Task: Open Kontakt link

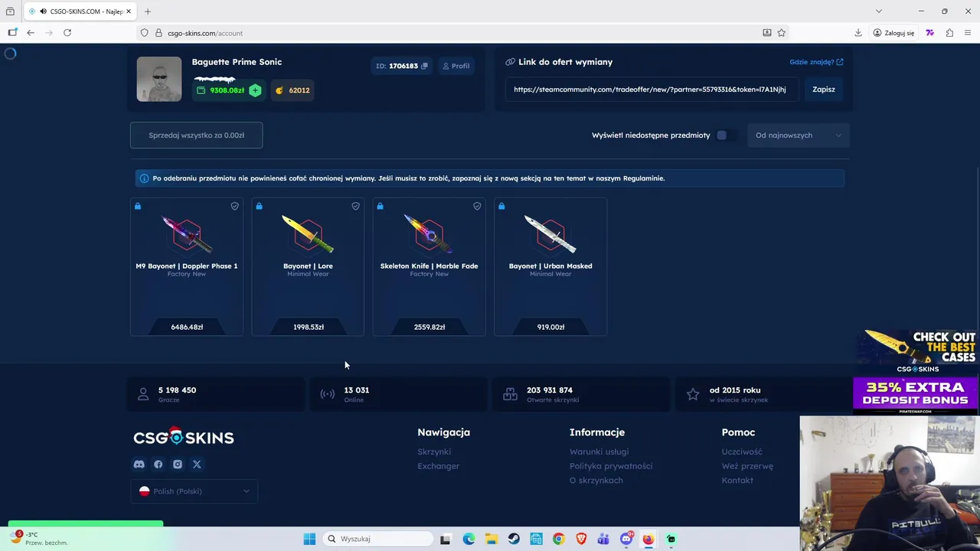Action: click(x=737, y=481)
